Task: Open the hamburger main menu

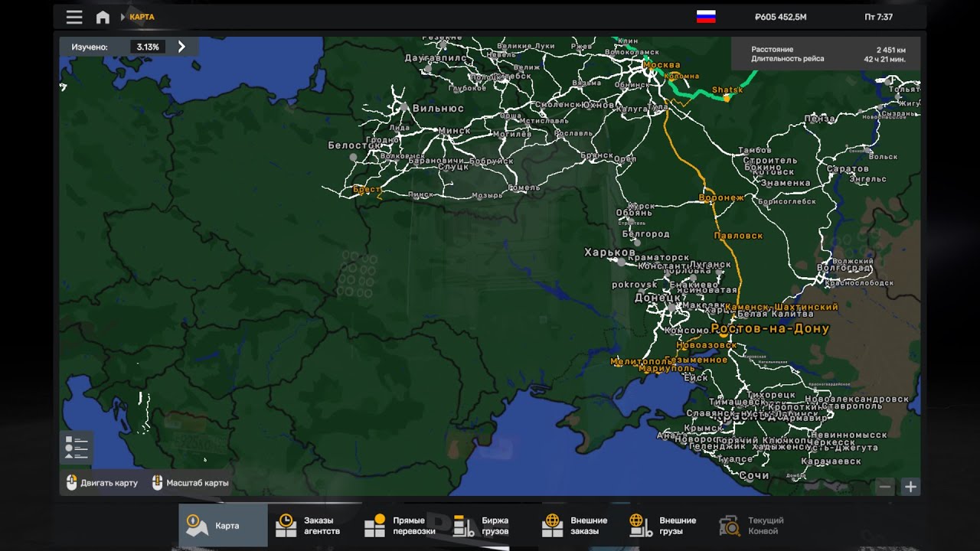Action: (x=74, y=17)
